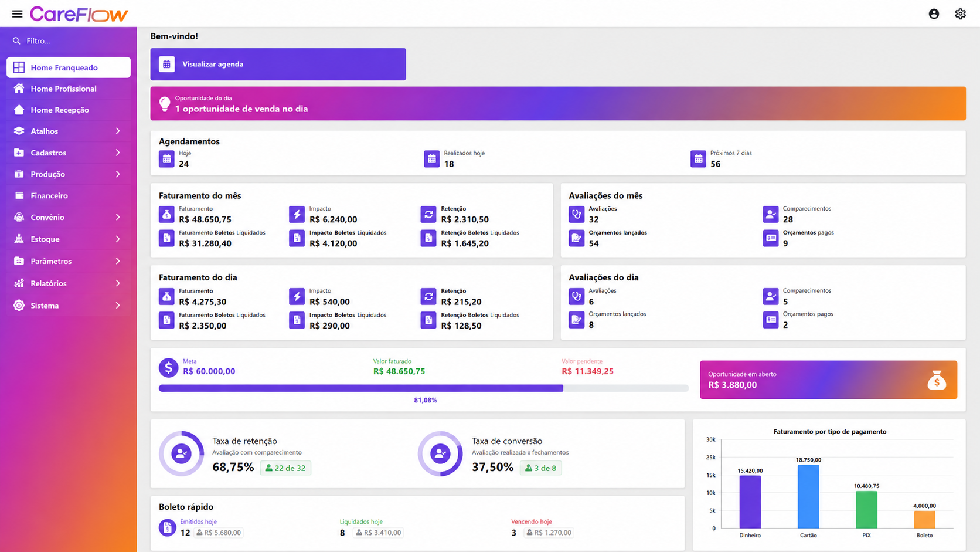The height and width of the screenshot is (552, 980).
Task: Click Impacto lightning icon in Faturamento do mês
Action: [297, 215]
